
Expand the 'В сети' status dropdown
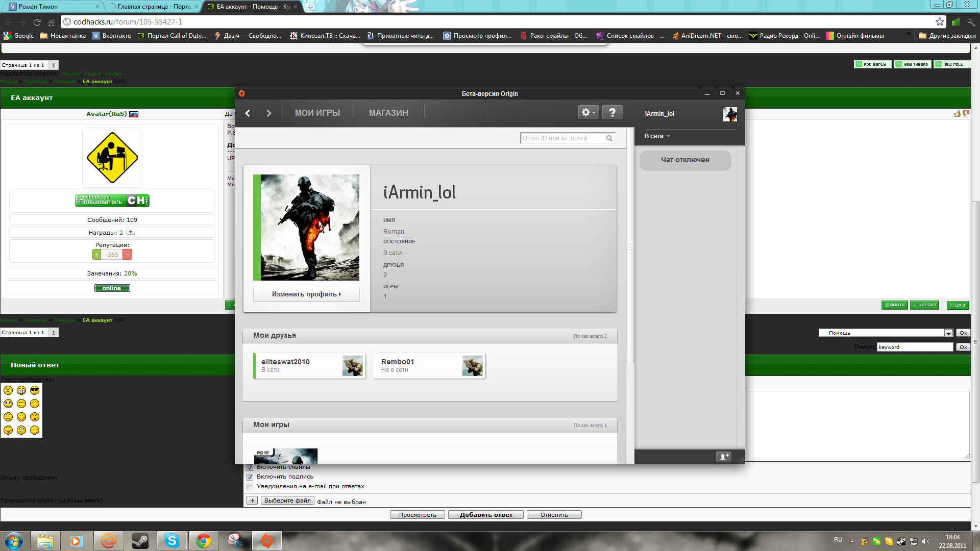pyautogui.click(x=657, y=136)
